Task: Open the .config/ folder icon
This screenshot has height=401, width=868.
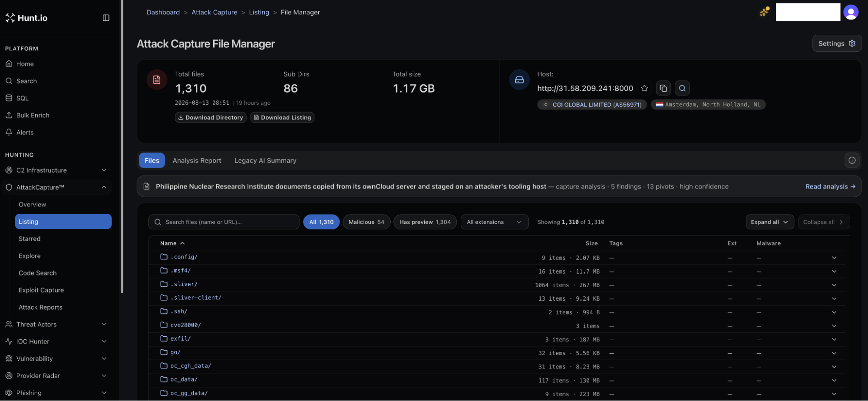Action: click(164, 257)
